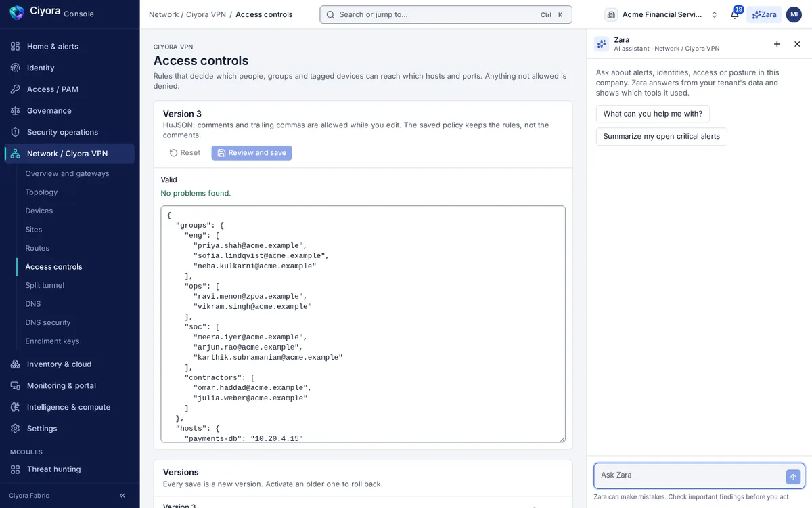This screenshot has width=812, height=508.
Task: Open Sites submenu item
Action: [34, 230]
